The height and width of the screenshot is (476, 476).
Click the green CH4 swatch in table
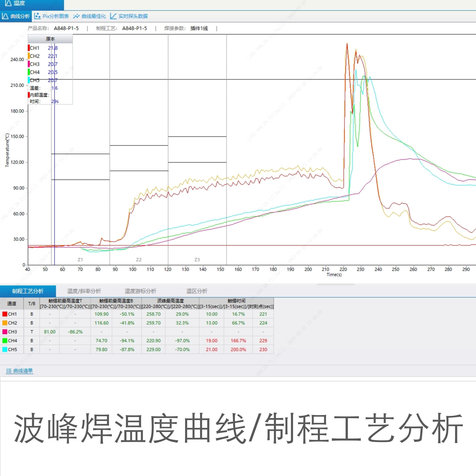[x=5, y=341]
